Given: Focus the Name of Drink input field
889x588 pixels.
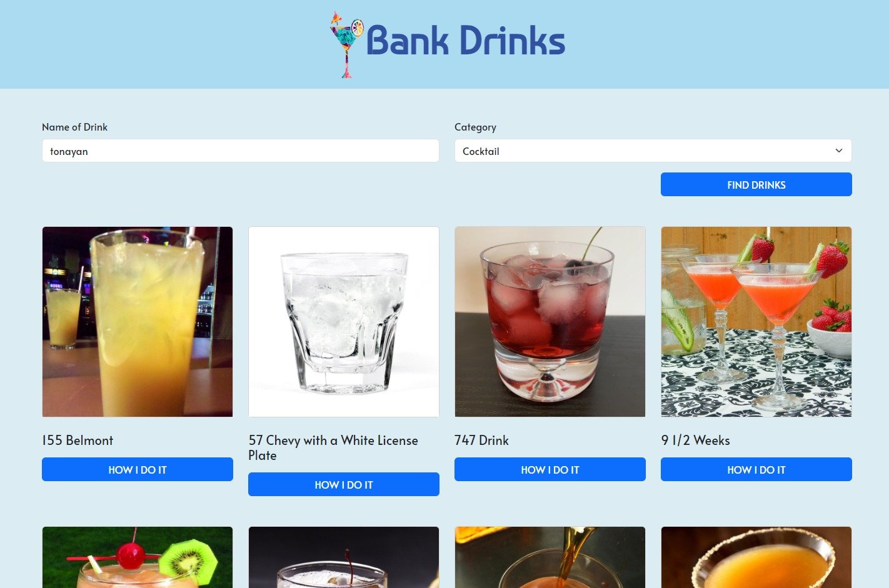Looking at the screenshot, I should tap(241, 151).
